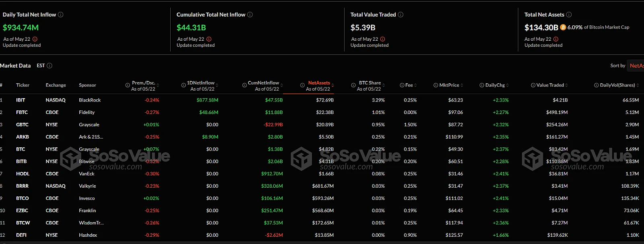This screenshot has width=644, height=244.
Task: Click red alert icon under $44.31B
Action: coord(209,39)
